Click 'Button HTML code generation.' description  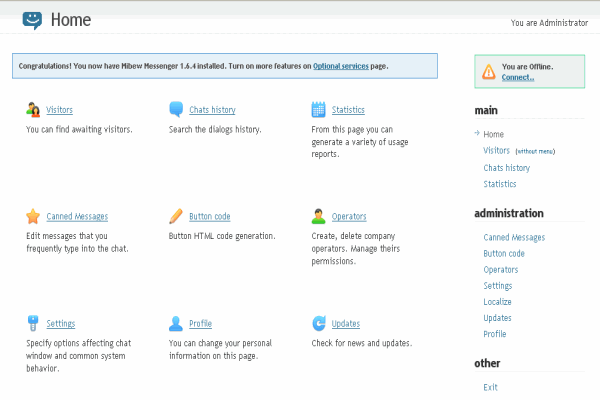coord(222,236)
